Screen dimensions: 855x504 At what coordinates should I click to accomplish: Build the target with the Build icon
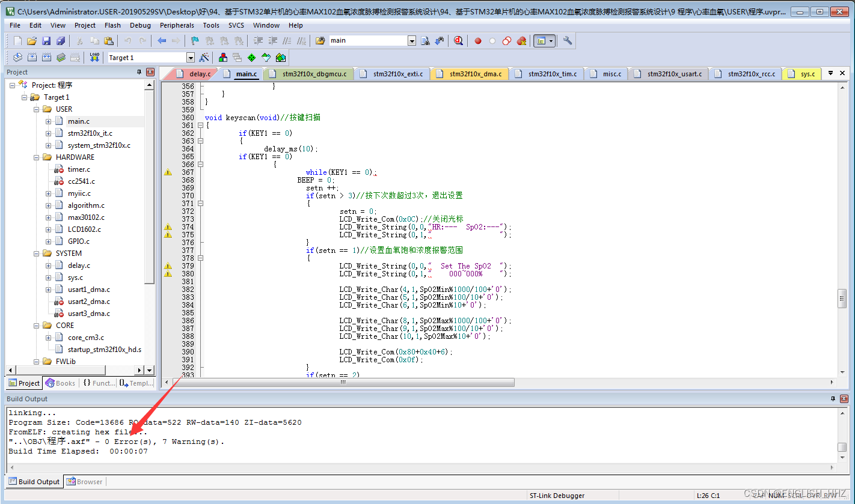click(32, 58)
